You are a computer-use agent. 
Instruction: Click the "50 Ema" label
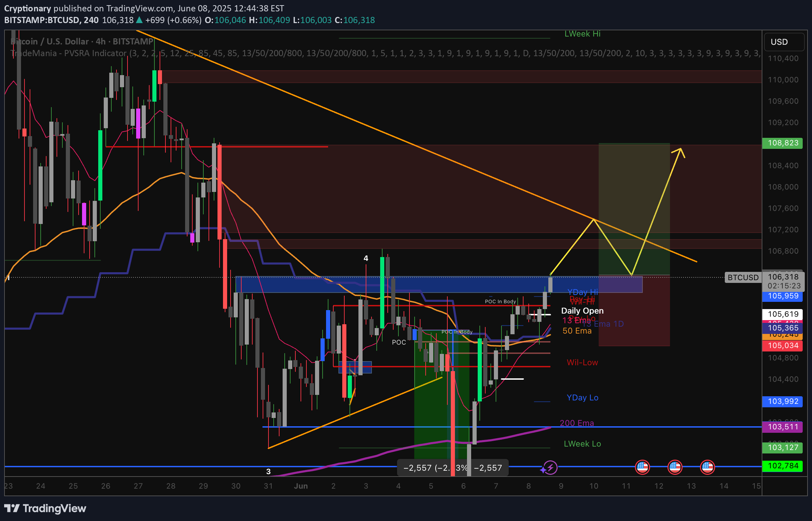[577, 331]
